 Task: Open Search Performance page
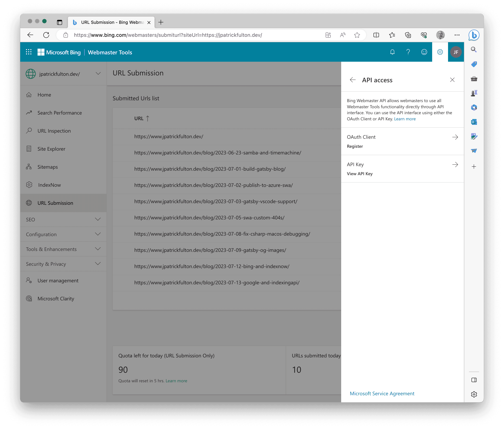coord(63,113)
